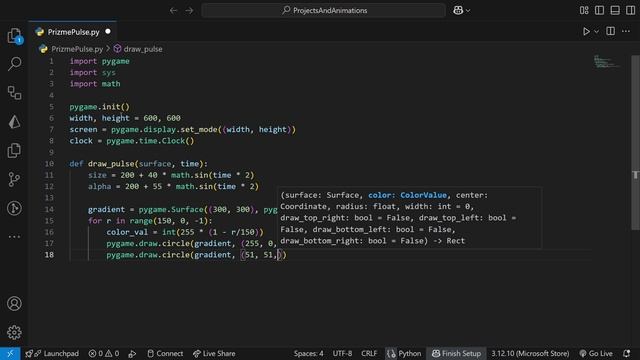Image resolution: width=640 pixels, height=360 pixels.
Task: Toggle the bottom panel visibility
Action: click(x=615, y=10)
